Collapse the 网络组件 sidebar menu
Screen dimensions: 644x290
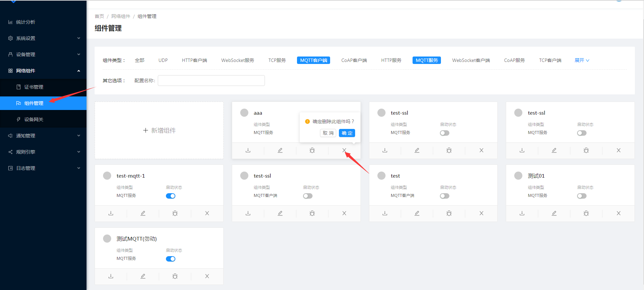(x=43, y=71)
